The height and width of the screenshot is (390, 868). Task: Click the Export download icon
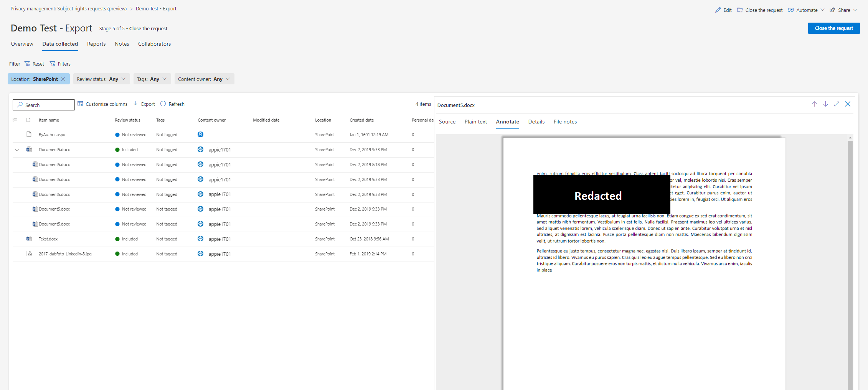(x=135, y=104)
